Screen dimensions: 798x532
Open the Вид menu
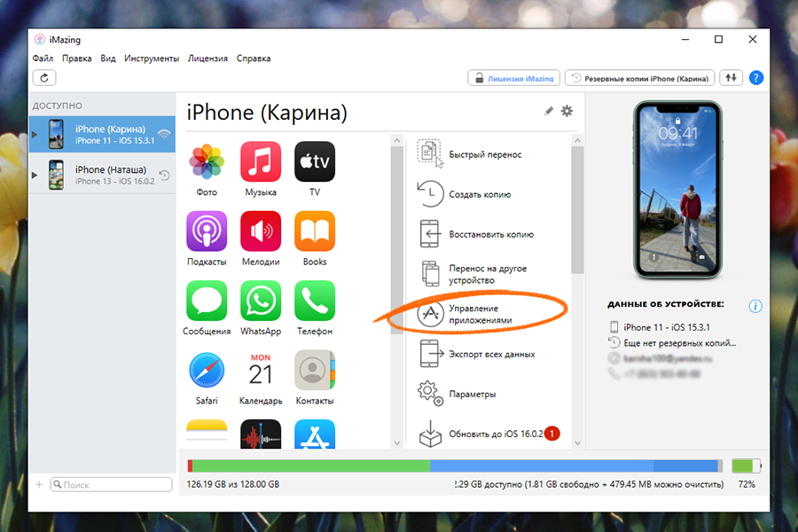108,58
